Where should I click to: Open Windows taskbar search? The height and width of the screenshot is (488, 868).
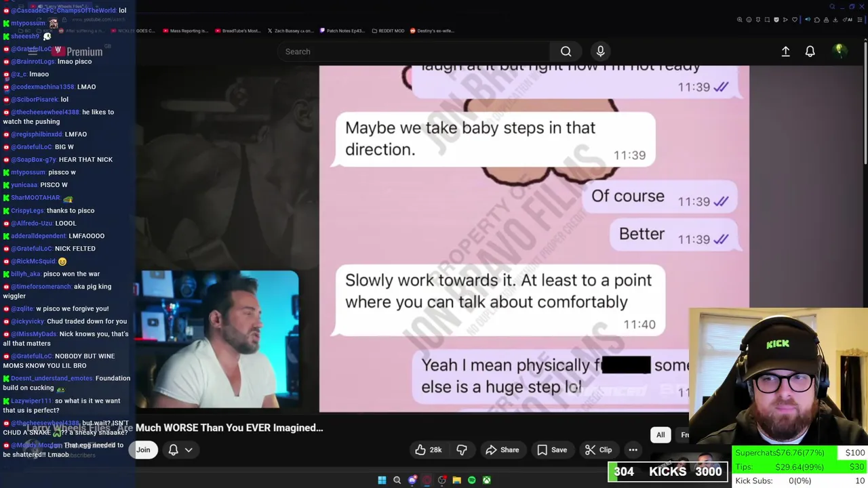[x=397, y=480]
